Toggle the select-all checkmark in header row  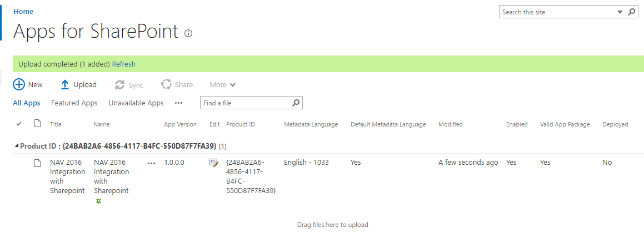(x=19, y=124)
